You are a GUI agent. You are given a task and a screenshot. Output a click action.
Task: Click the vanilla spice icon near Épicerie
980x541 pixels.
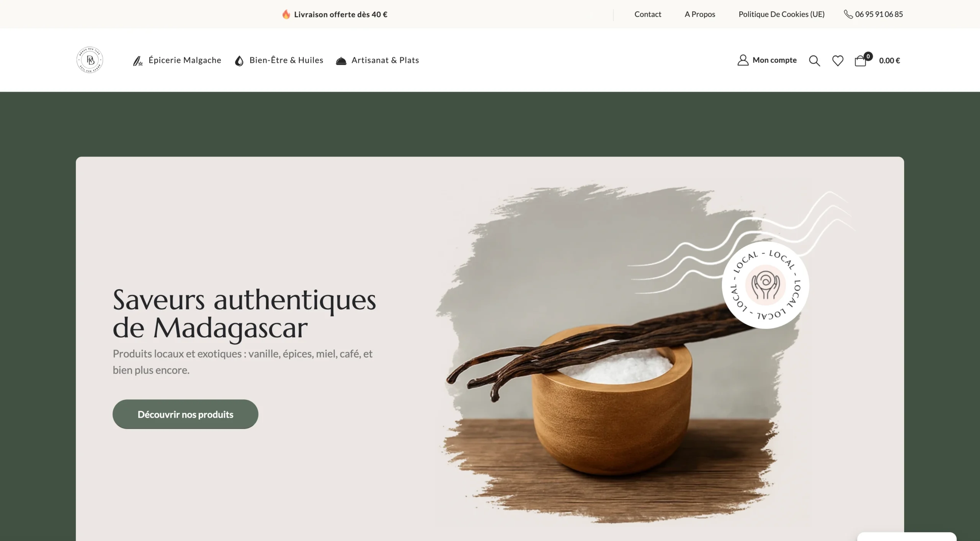(138, 60)
